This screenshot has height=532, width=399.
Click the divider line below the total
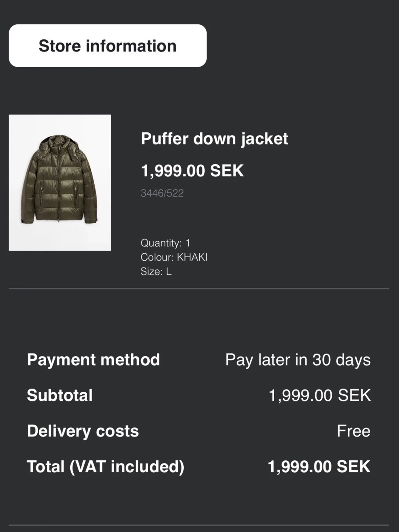coord(199,525)
